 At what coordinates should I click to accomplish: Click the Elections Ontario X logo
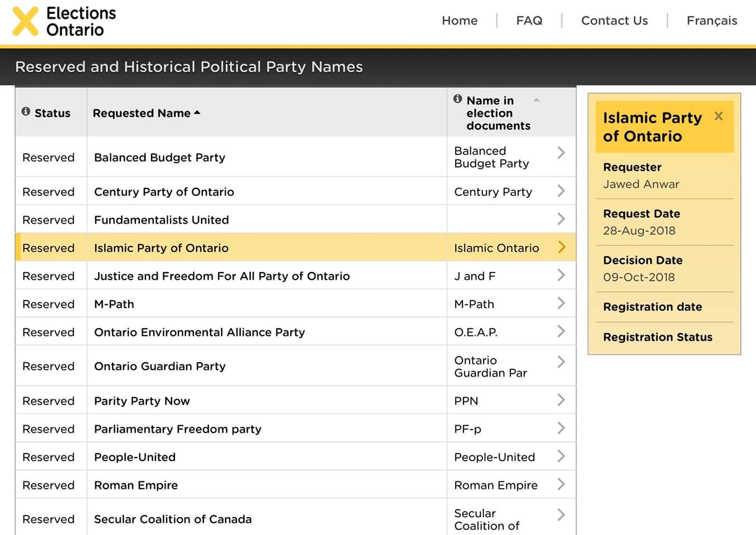26,21
